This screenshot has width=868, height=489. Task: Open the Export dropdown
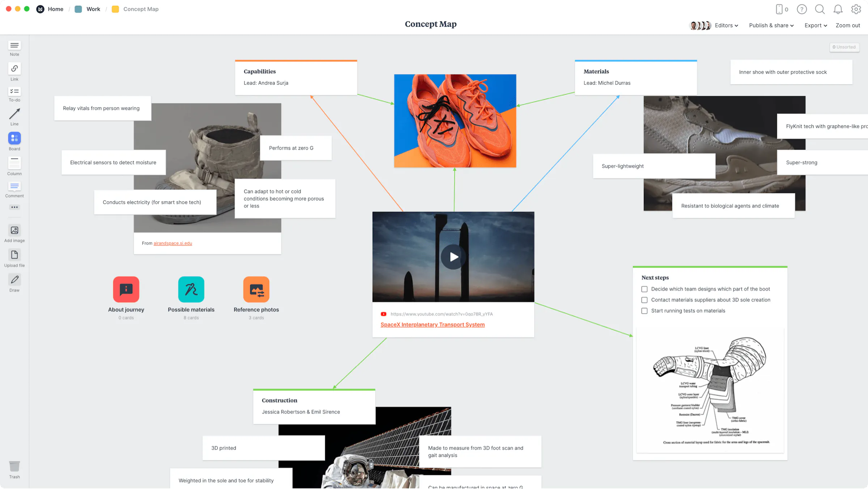tap(815, 25)
